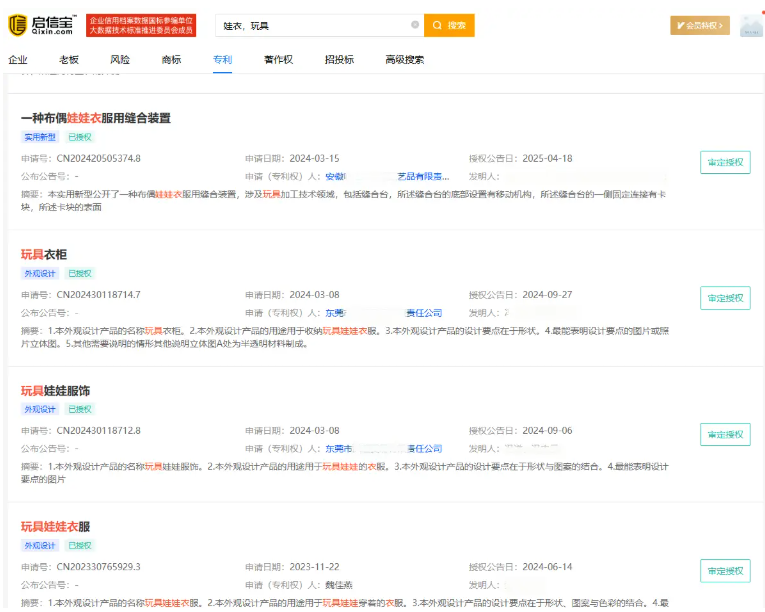Click the 已授权 tag under 玩具娃娃服饰
The image size is (765, 612).
coord(80,409)
